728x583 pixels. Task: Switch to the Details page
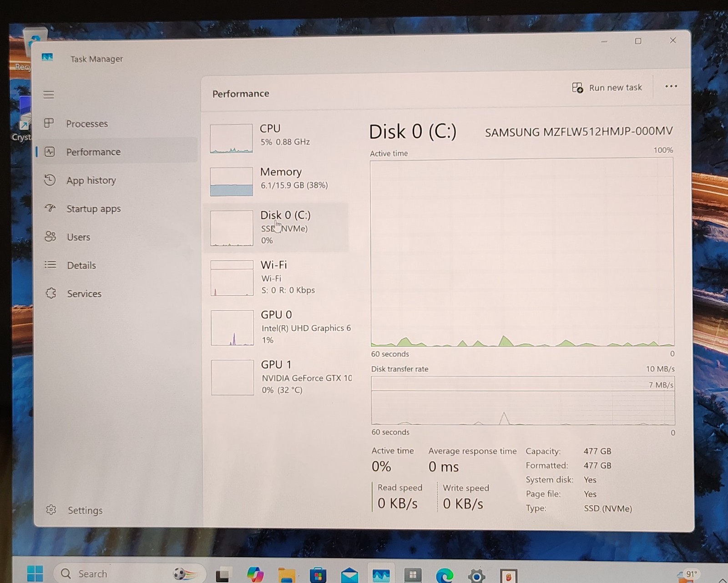pos(116,265)
